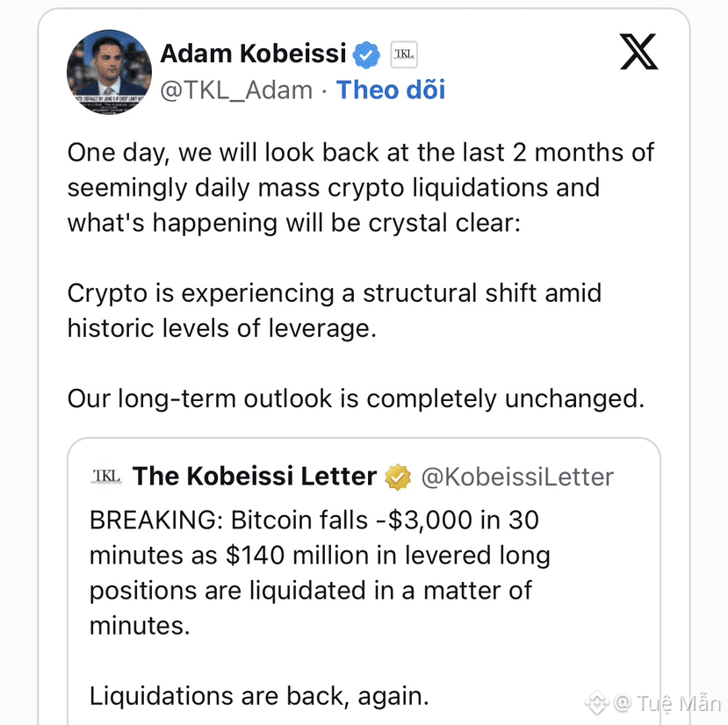Open The Kobeissi Letter profile name
Viewport: 728px width, 725px height.
tap(255, 477)
